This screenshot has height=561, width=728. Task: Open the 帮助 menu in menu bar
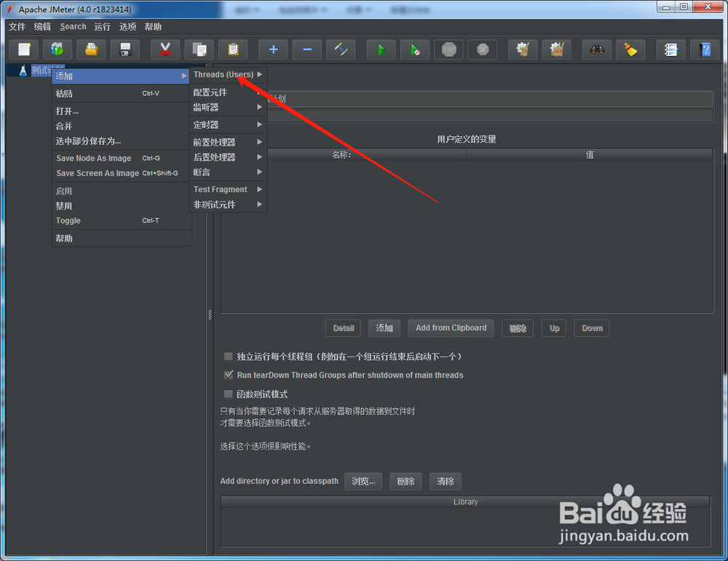pos(153,27)
